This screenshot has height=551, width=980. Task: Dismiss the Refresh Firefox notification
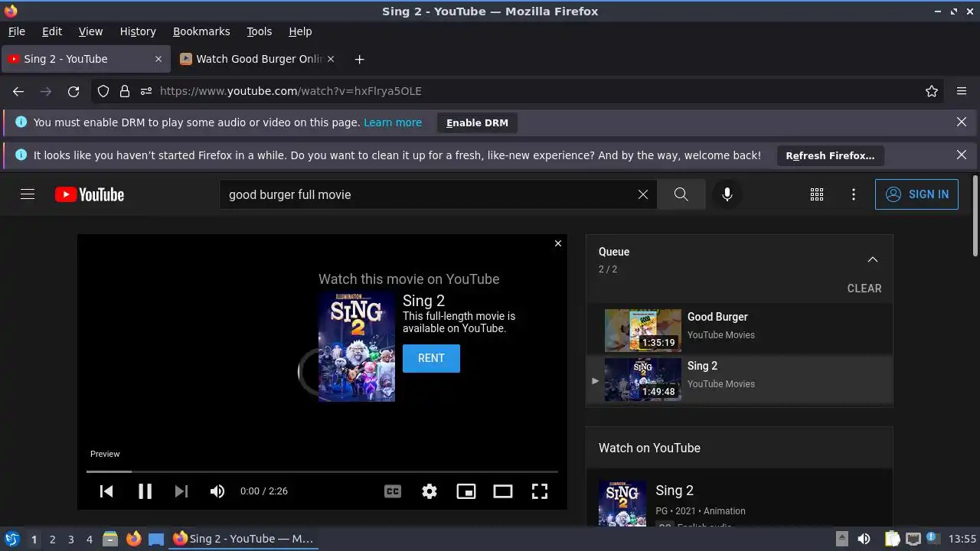(x=962, y=155)
